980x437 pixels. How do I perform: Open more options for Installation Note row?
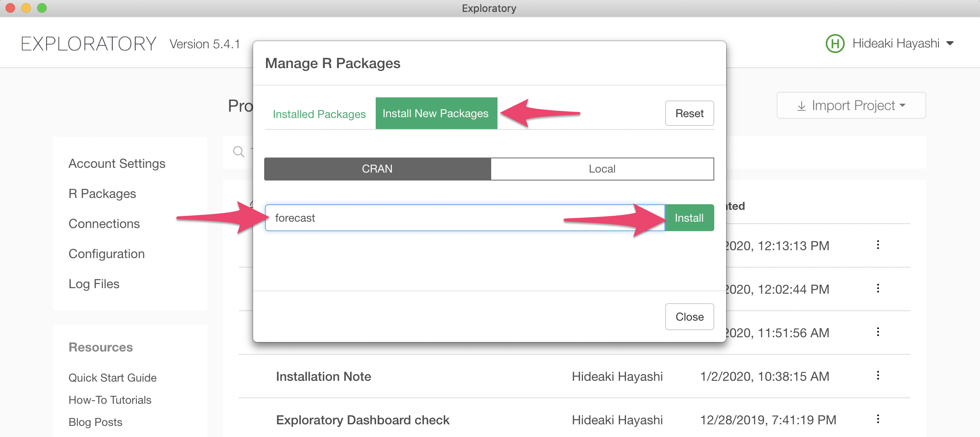click(878, 376)
